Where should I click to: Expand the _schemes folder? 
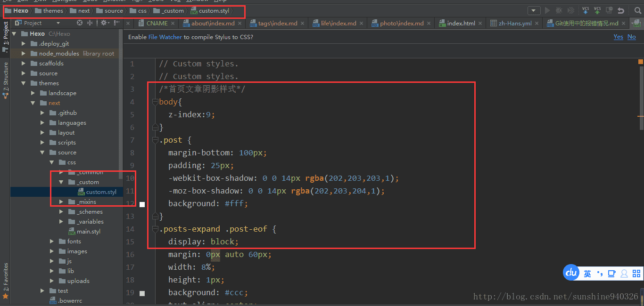pos(61,212)
